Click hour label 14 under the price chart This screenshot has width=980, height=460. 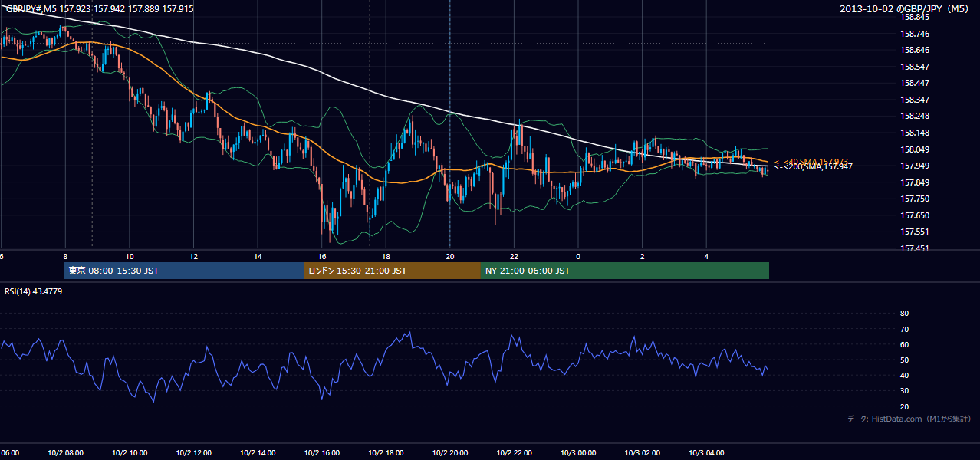(x=258, y=256)
